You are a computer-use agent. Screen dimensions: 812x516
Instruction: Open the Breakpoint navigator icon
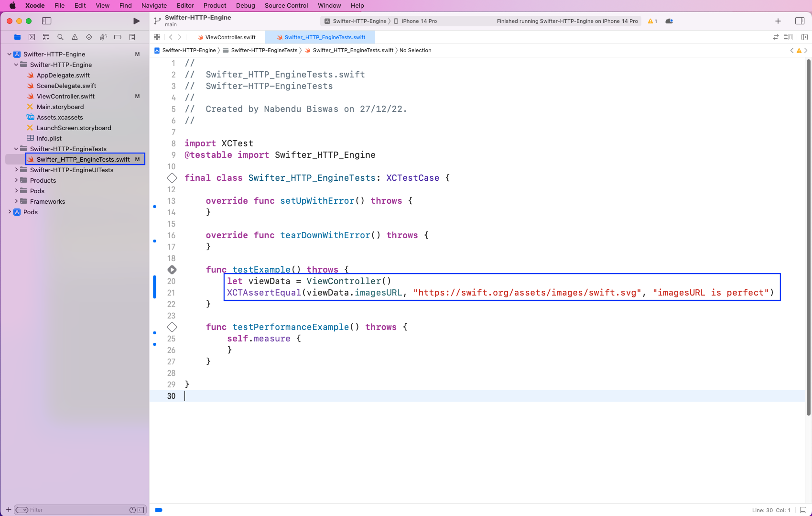pos(118,37)
